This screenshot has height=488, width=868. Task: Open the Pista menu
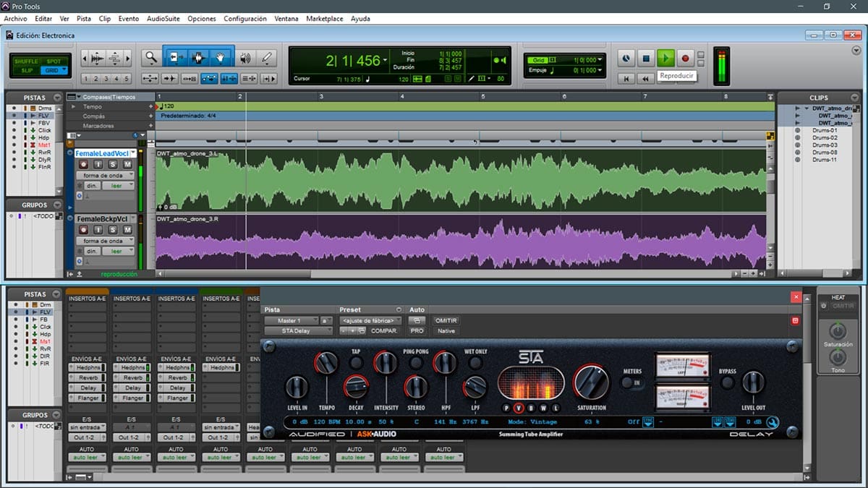(x=84, y=19)
